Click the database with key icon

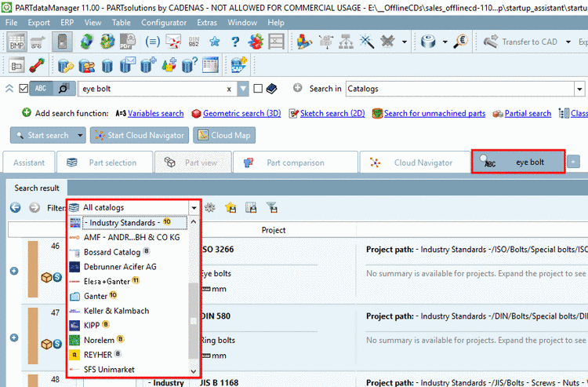coord(66,65)
